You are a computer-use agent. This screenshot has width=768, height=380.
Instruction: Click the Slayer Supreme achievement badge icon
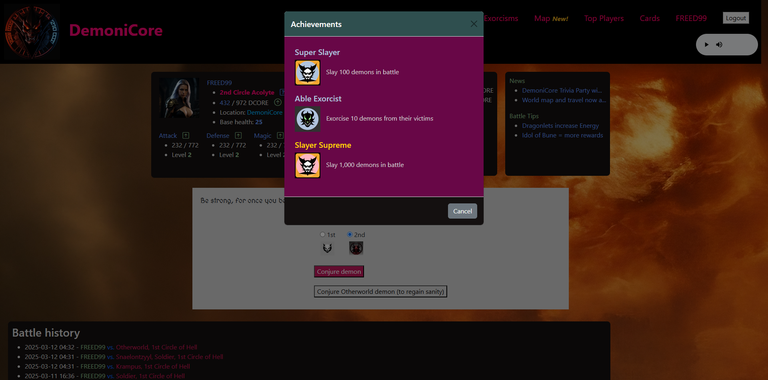308,166
